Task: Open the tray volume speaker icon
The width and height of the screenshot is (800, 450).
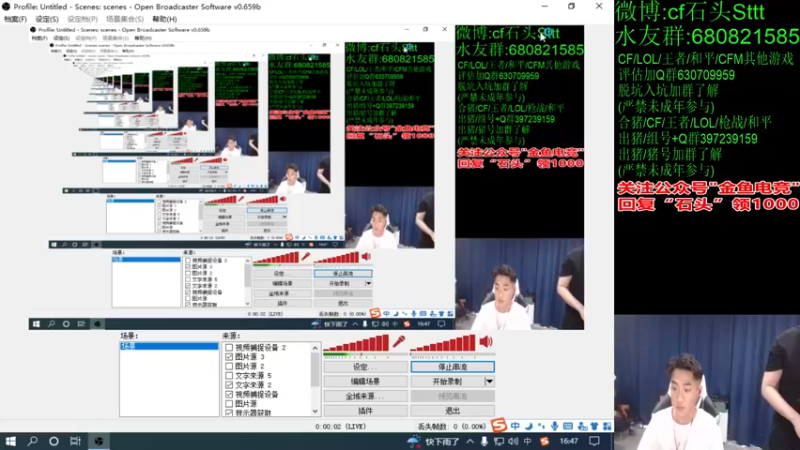Action: tap(513, 441)
